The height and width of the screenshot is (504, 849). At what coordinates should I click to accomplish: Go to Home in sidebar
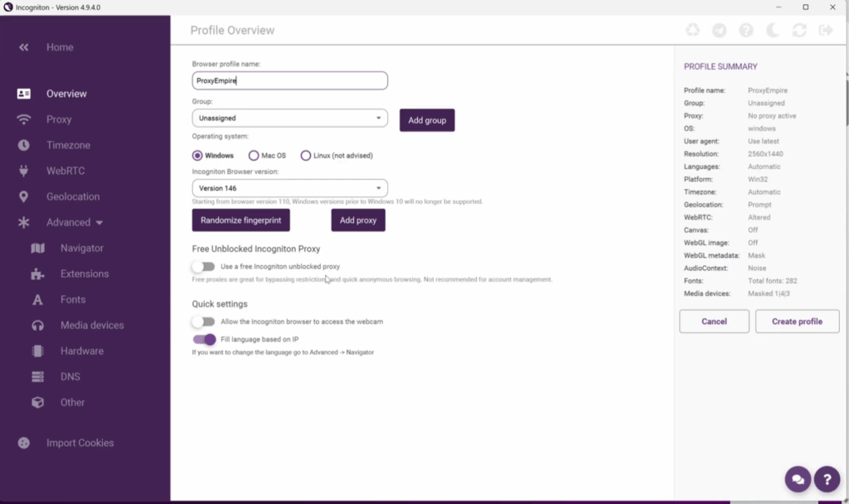coord(60,47)
